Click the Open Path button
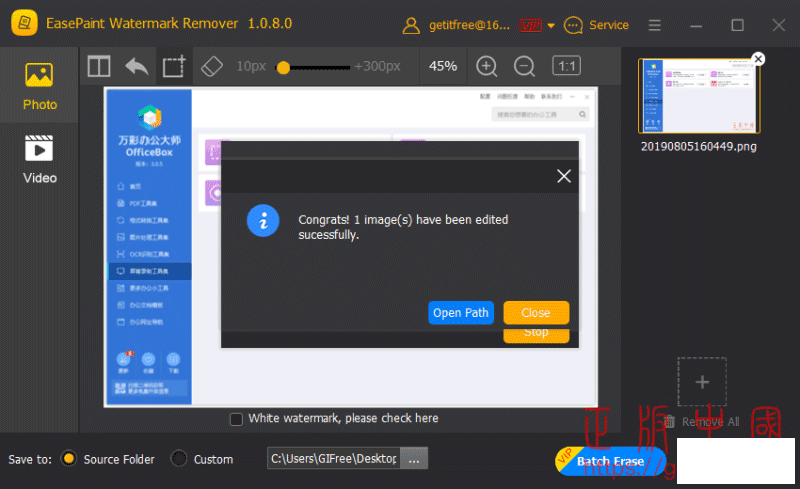 pos(461,312)
